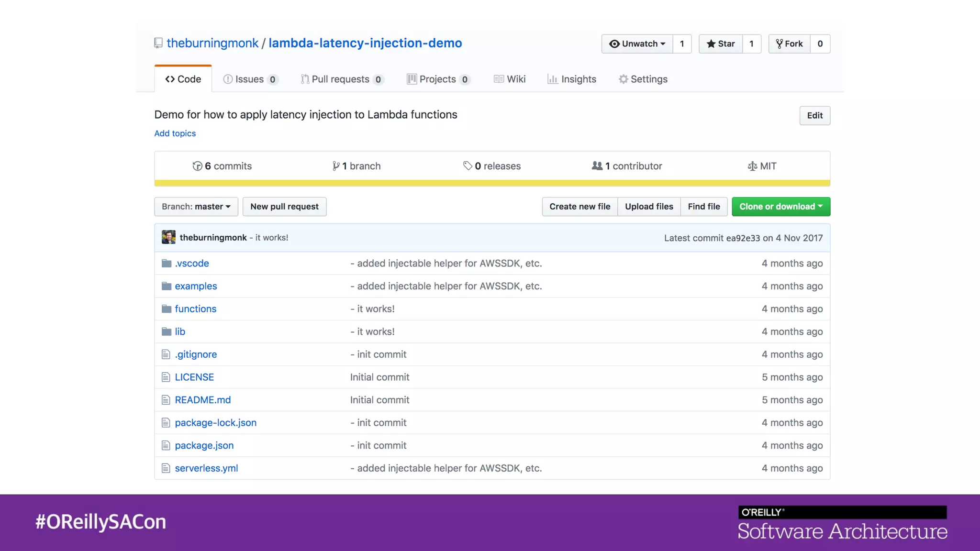Click the Insights graph icon
The width and height of the screenshot is (980, 551).
[x=553, y=79]
